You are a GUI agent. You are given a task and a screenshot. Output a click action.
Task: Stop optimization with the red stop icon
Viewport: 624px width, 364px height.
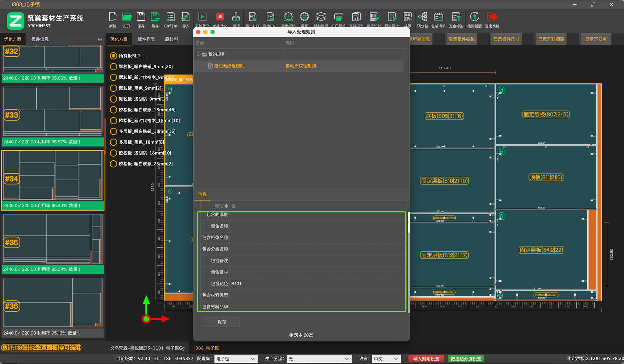[x=220, y=17]
